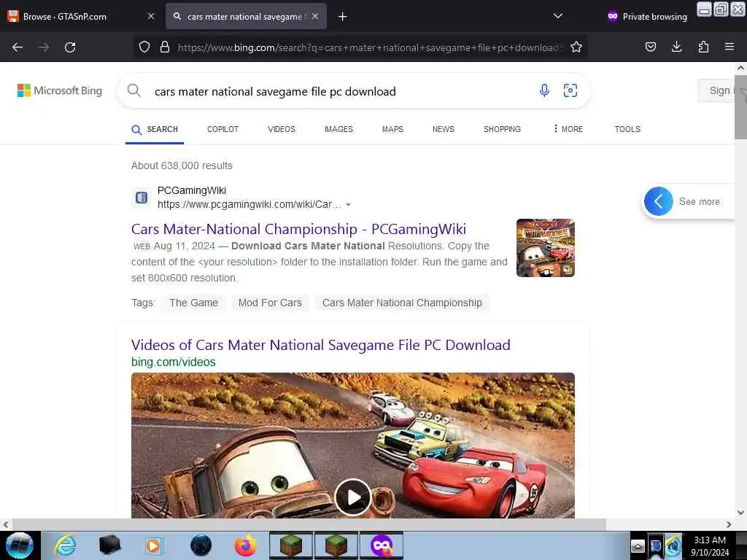Open the Pocket save icon
The width and height of the screenshot is (747, 560).
click(x=650, y=47)
